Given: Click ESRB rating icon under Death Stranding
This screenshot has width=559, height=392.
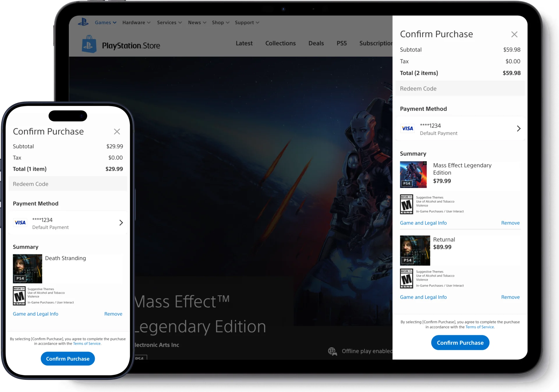Looking at the screenshot, I should tap(19, 296).
